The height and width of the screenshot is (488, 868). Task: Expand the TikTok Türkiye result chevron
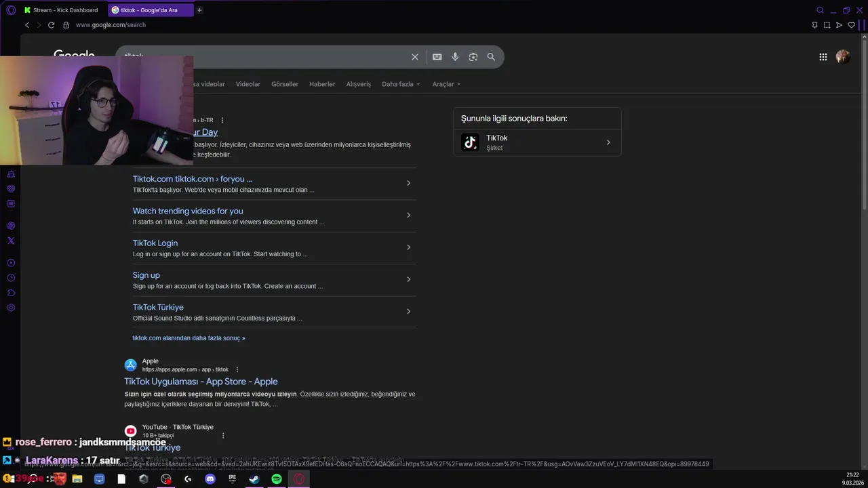click(x=408, y=311)
